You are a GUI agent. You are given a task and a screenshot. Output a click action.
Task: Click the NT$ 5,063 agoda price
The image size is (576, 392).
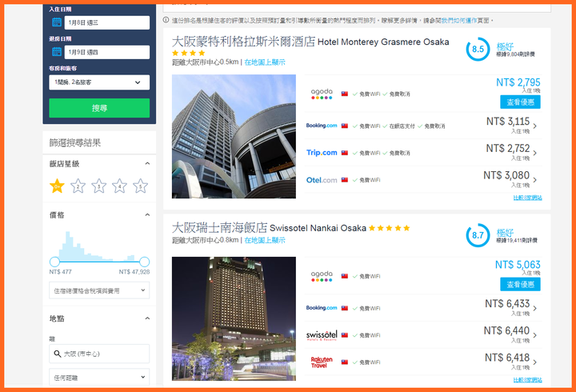coord(518,265)
